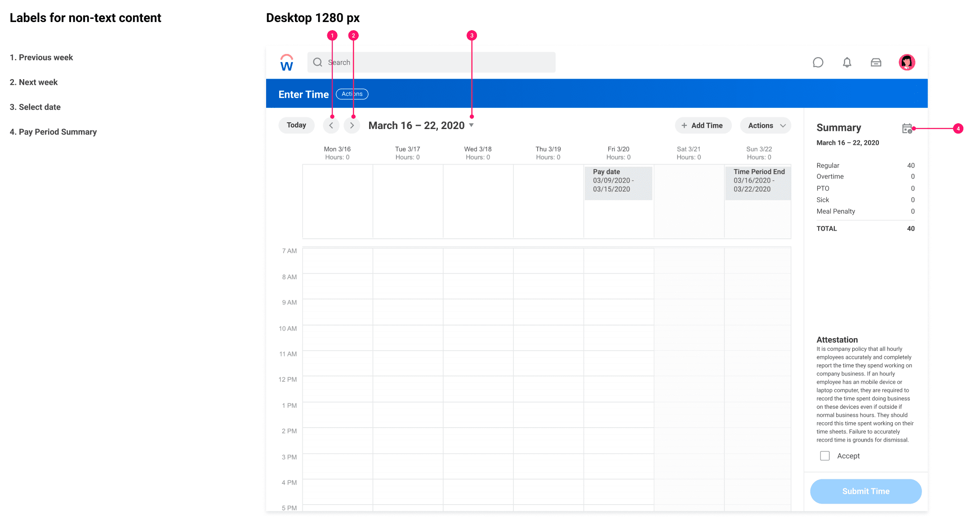Open the inbox tray icon
This screenshot has height=527, width=980.
(x=876, y=63)
